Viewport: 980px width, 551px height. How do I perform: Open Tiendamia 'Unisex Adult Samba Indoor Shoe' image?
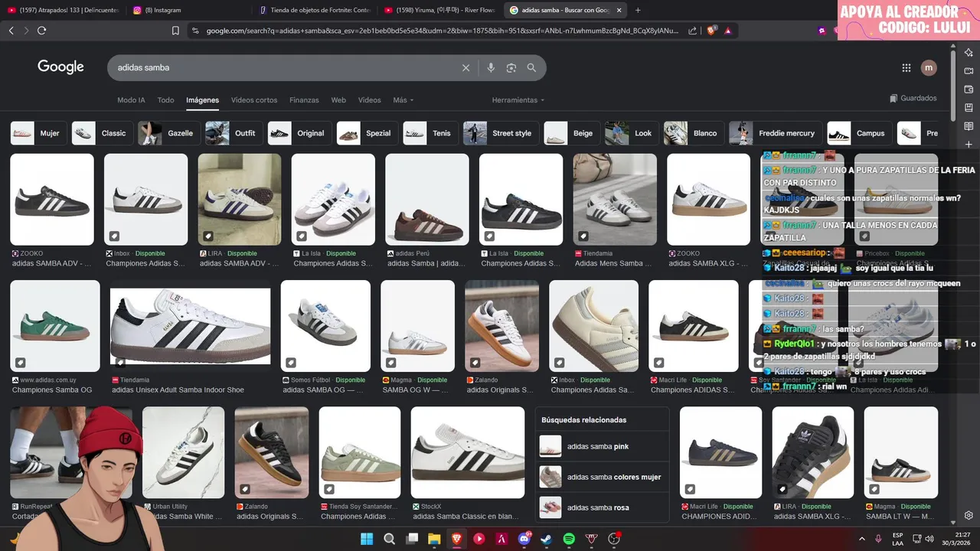190,327
